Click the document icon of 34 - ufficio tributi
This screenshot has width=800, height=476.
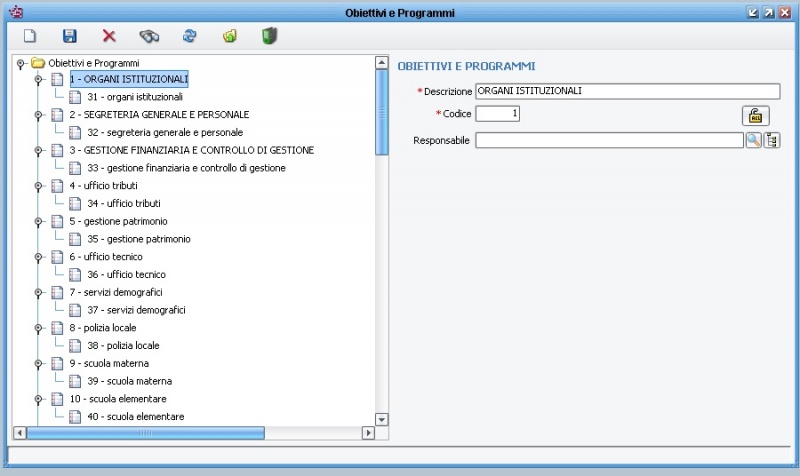pos(75,204)
